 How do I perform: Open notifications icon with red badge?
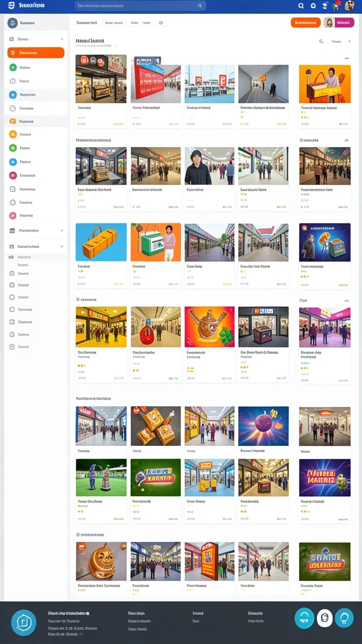[336, 6]
